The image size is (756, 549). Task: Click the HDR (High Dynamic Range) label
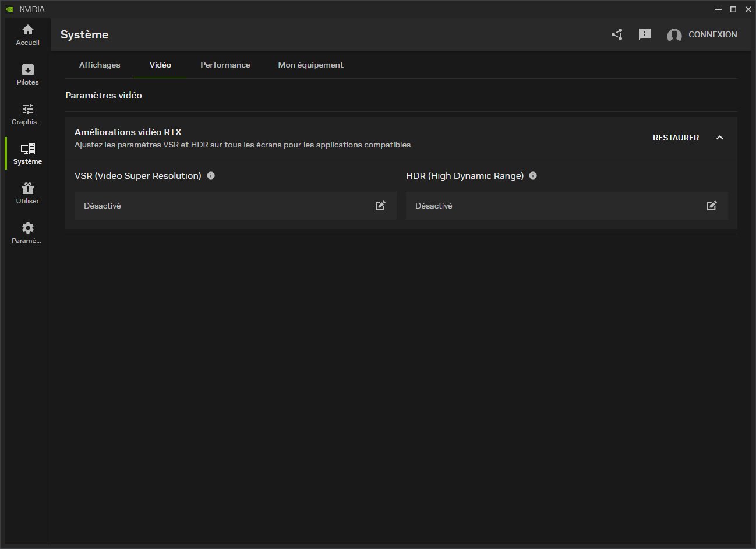tap(465, 176)
